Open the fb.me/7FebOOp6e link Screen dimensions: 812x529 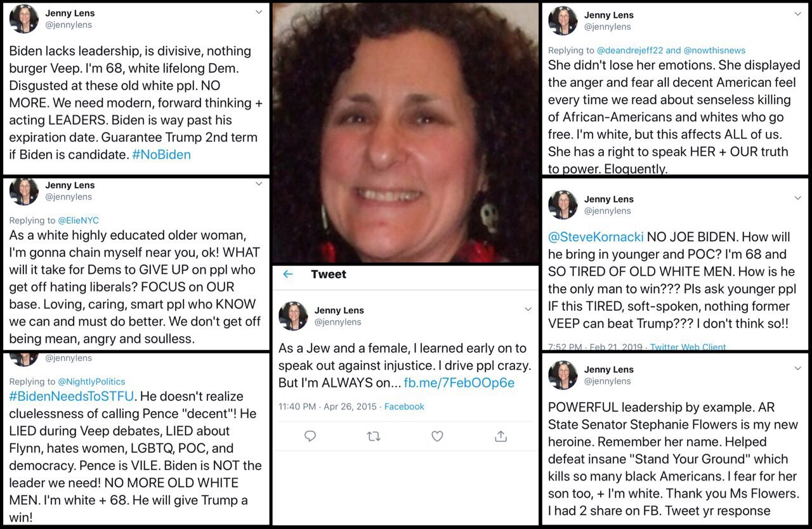point(459,383)
